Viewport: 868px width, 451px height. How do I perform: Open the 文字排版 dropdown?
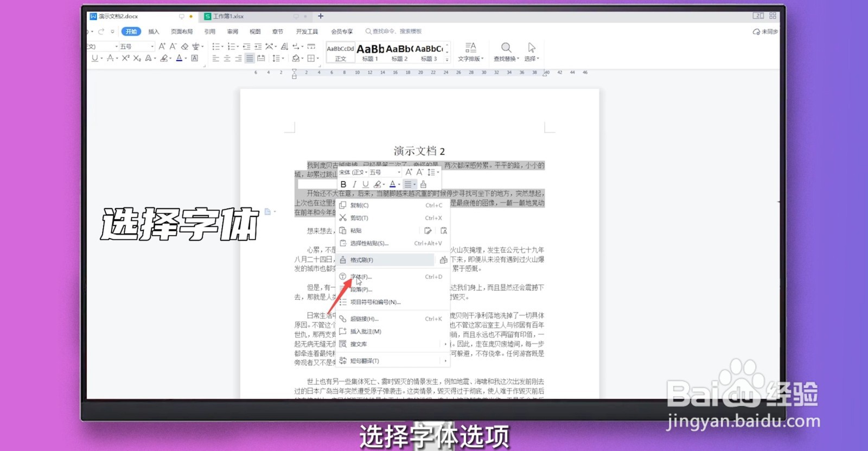coord(470,52)
